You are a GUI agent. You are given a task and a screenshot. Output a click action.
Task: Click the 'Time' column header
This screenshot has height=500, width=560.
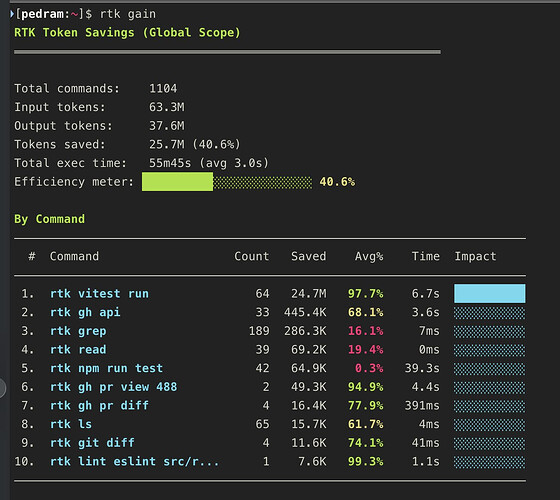pos(425,256)
